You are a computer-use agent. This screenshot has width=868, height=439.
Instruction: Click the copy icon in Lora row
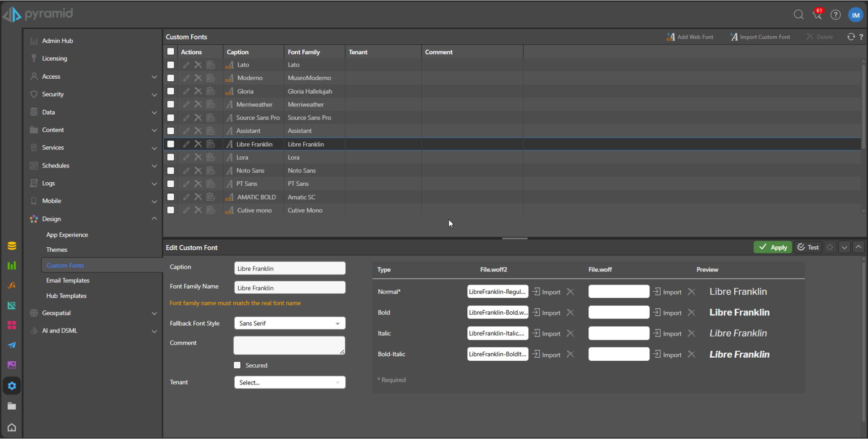(x=210, y=157)
